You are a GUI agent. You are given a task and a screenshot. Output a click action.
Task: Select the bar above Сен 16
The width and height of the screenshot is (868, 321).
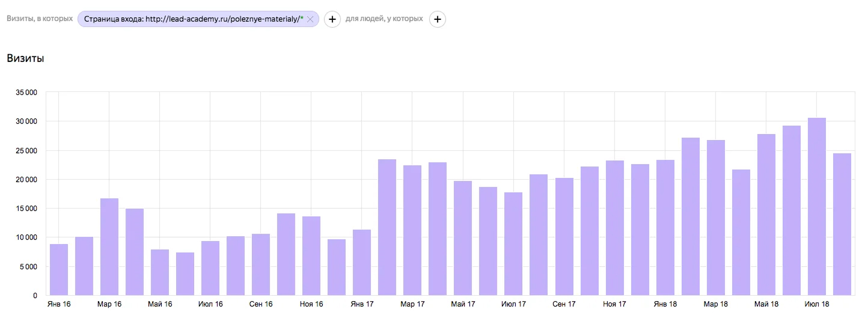(261, 264)
